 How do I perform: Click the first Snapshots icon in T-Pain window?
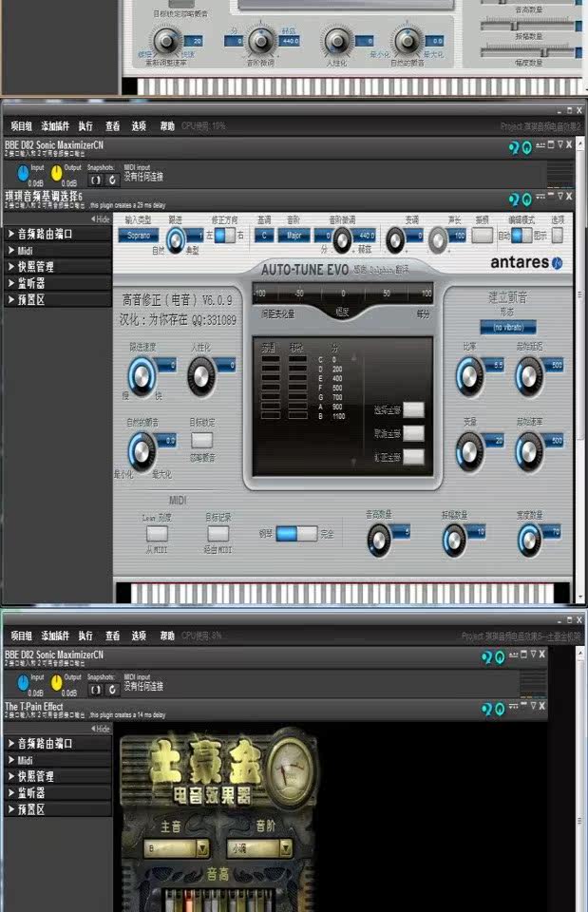pos(95,690)
